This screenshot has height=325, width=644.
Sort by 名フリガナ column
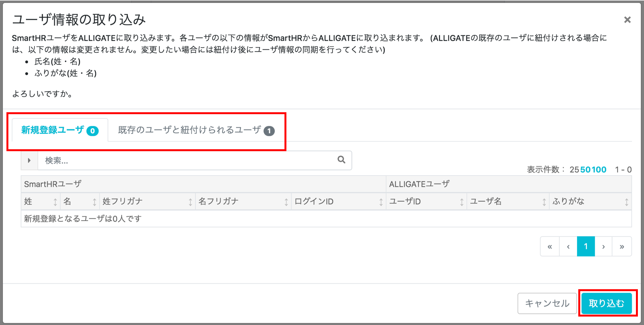[x=243, y=201]
